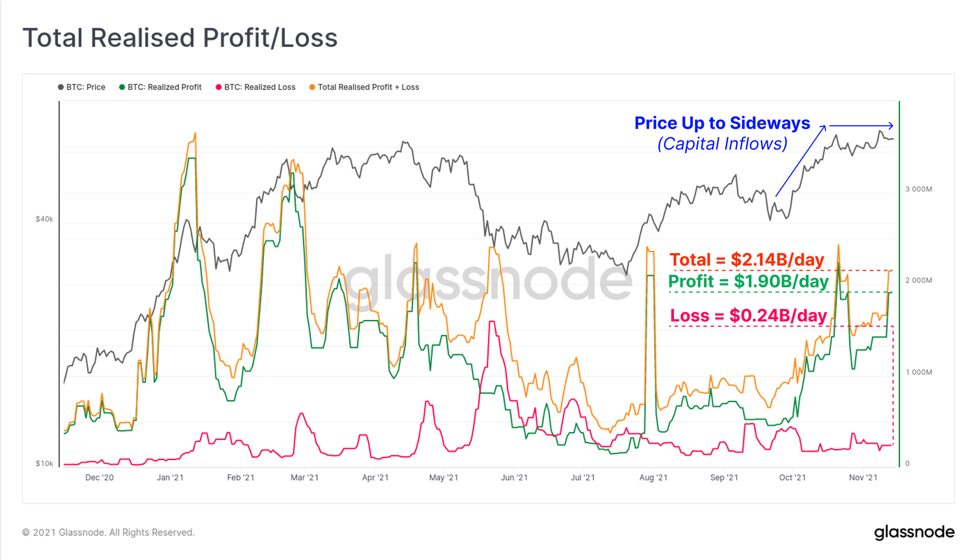This screenshot has height=560, width=974.
Task: Click the 3 000M right axis label
Action: (919, 189)
